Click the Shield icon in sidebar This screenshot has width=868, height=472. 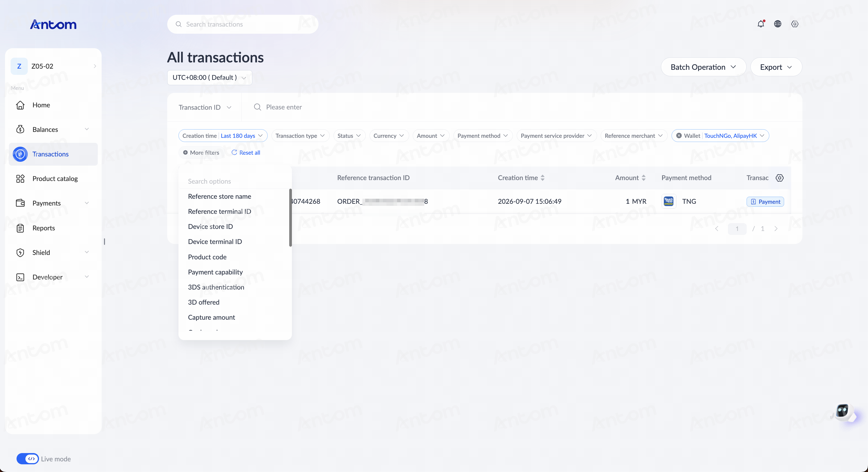pos(20,252)
